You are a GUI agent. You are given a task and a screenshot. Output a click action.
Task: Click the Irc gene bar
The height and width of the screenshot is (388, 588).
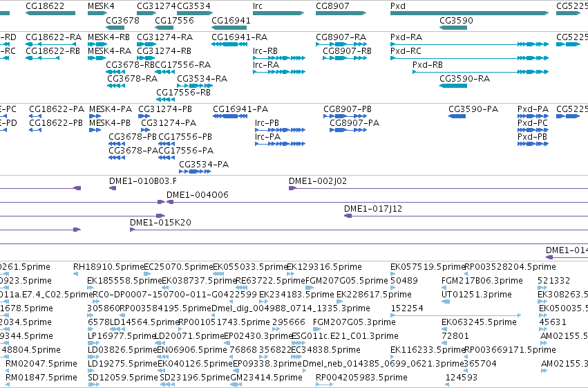coord(278,13)
